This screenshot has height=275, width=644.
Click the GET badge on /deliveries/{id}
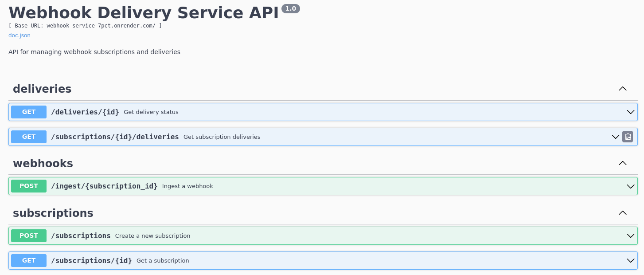pos(28,112)
